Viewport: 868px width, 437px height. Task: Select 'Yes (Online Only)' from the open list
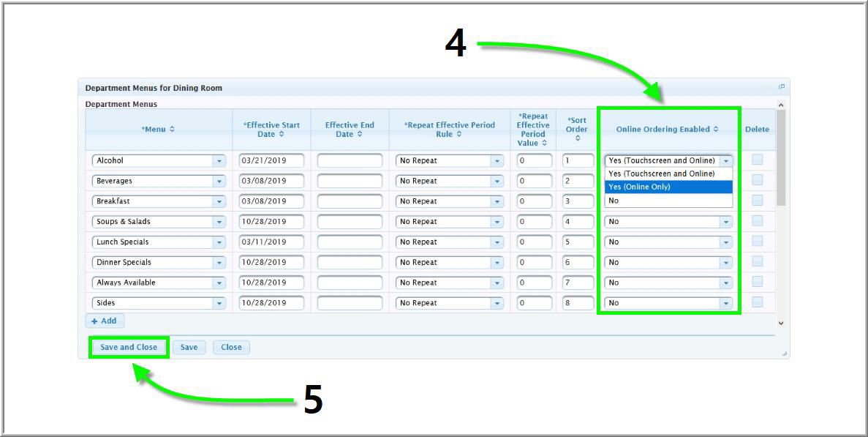click(x=668, y=187)
